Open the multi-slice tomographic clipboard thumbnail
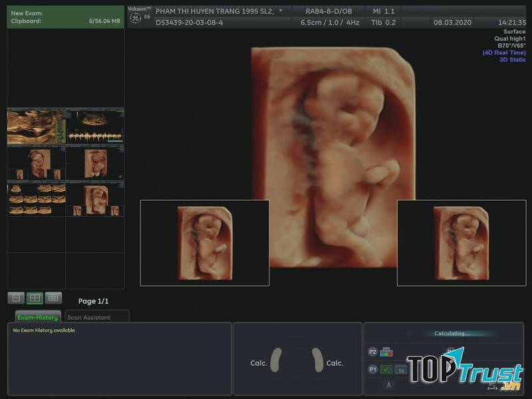The width and height of the screenshot is (532, 399). [x=36, y=199]
